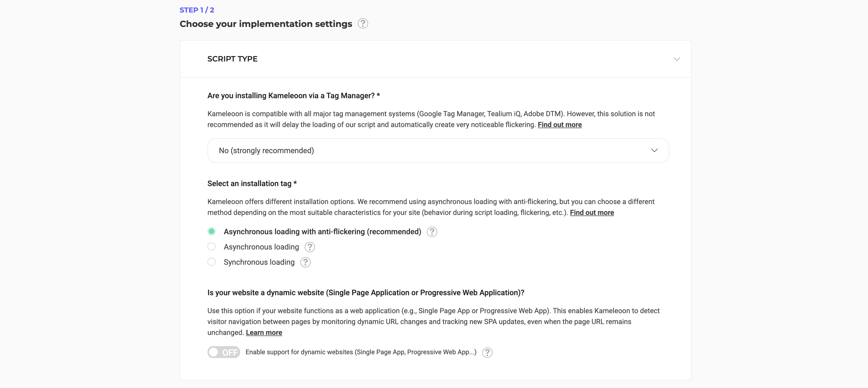Open Find out more link about installation options
This screenshot has width=868, height=388.
pyautogui.click(x=591, y=213)
